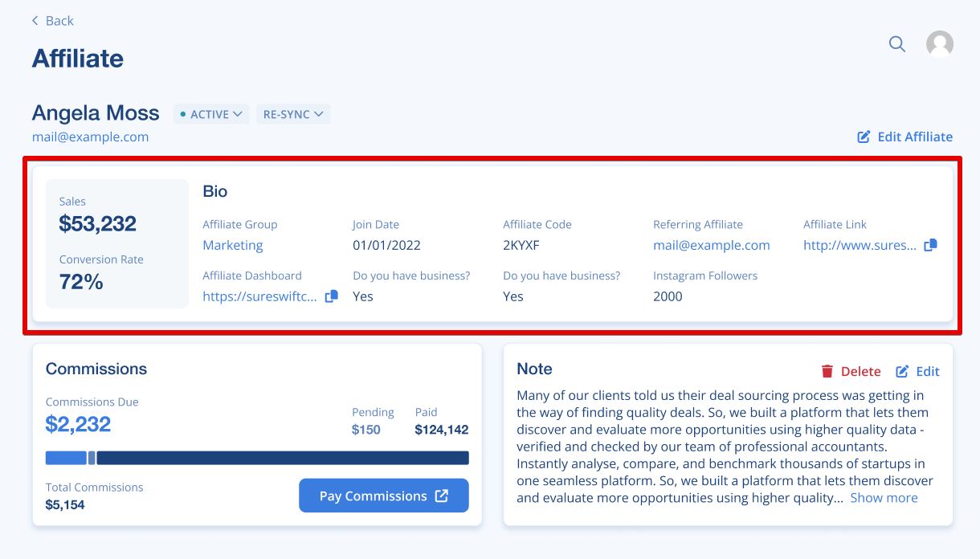Copy the Affiliate Dashboard URL via copy icon
The image size is (980, 559).
tap(330, 296)
